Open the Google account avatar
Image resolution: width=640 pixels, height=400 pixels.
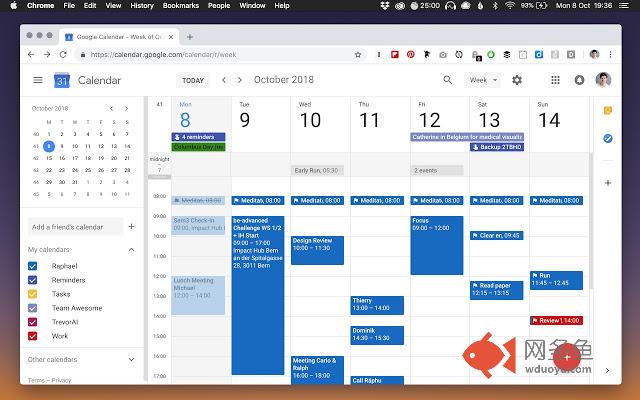(603, 80)
